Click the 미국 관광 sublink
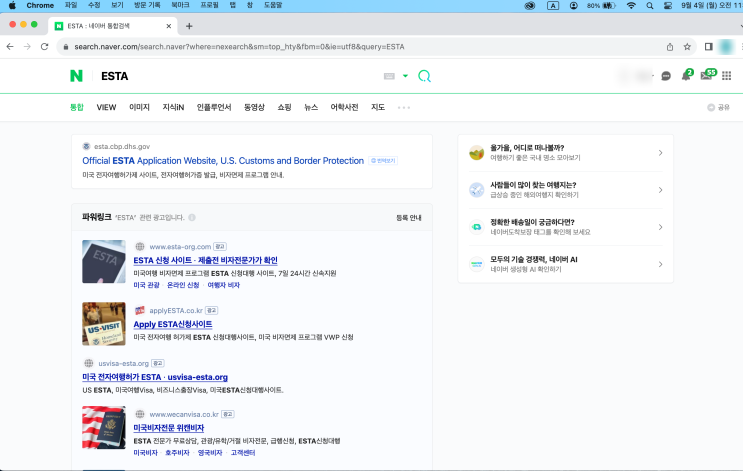This screenshot has height=471, width=743. [x=146, y=285]
